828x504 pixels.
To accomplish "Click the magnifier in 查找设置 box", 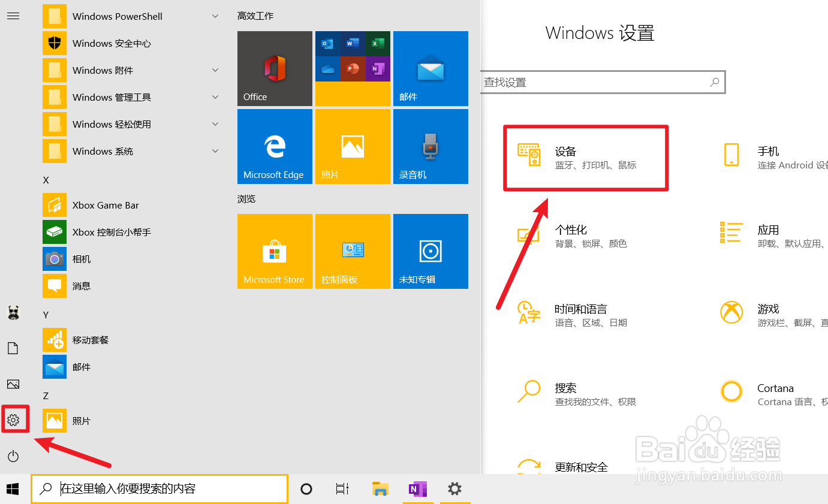I will coord(714,82).
